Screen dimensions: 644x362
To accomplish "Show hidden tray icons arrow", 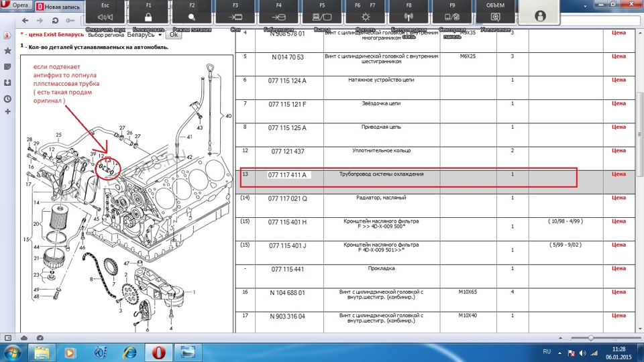I will tap(560, 352).
